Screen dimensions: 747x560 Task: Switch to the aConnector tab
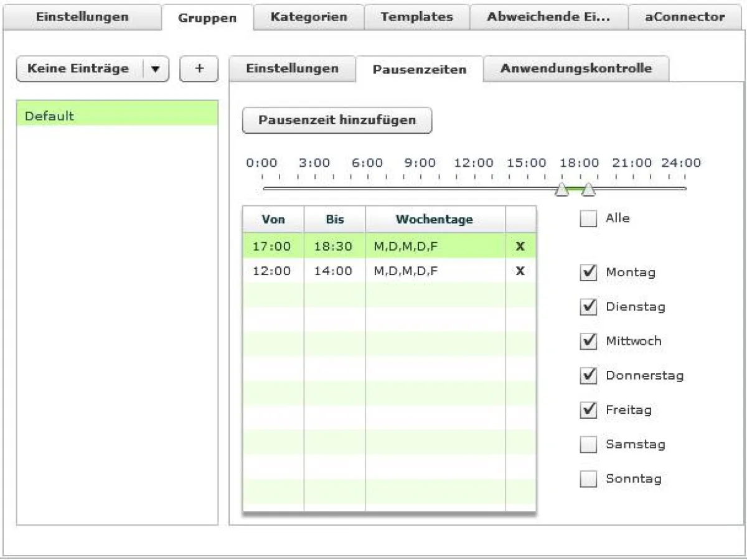point(685,17)
